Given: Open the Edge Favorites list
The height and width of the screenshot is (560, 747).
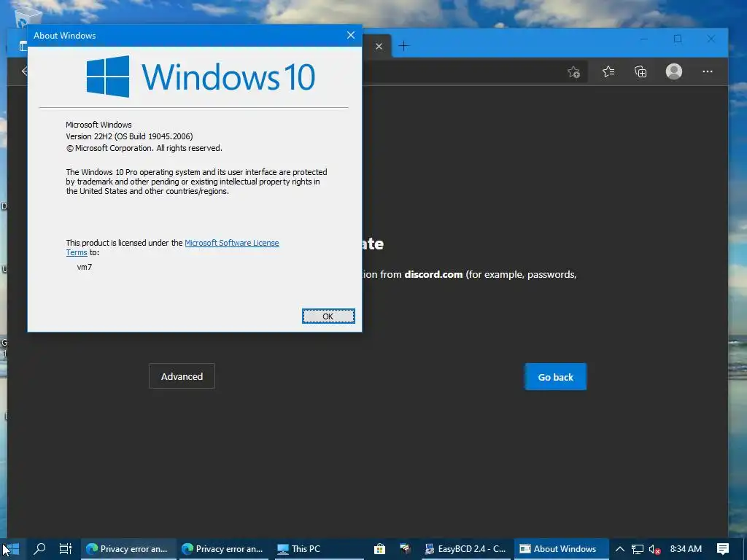Looking at the screenshot, I should point(608,72).
